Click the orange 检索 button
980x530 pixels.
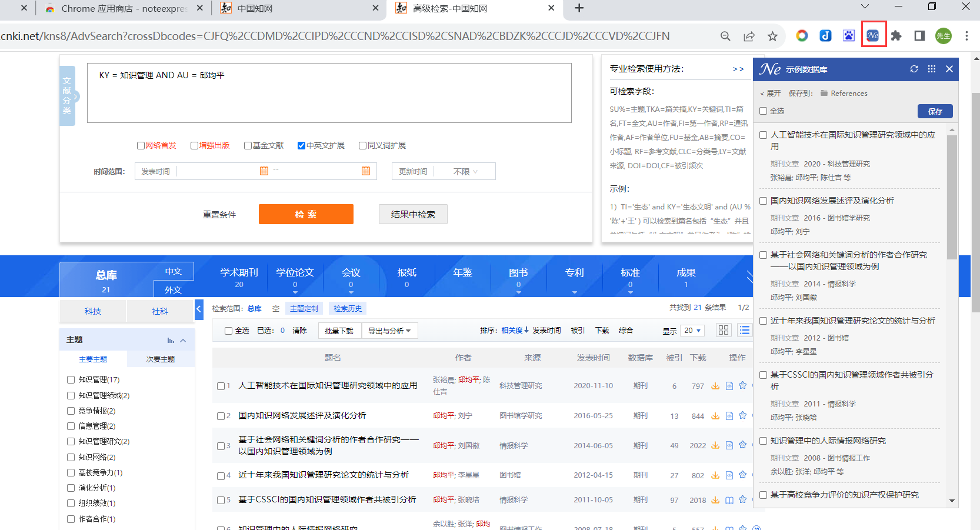tap(306, 214)
